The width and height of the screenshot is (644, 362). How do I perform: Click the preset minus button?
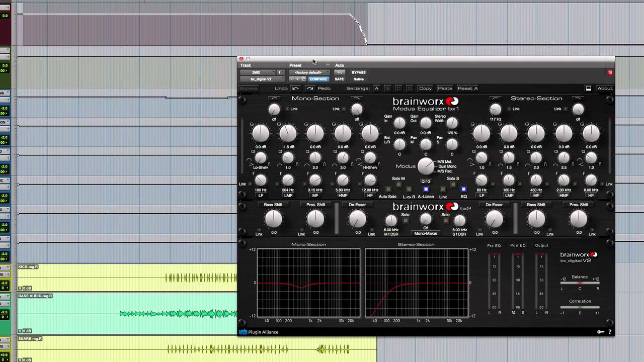click(x=292, y=79)
